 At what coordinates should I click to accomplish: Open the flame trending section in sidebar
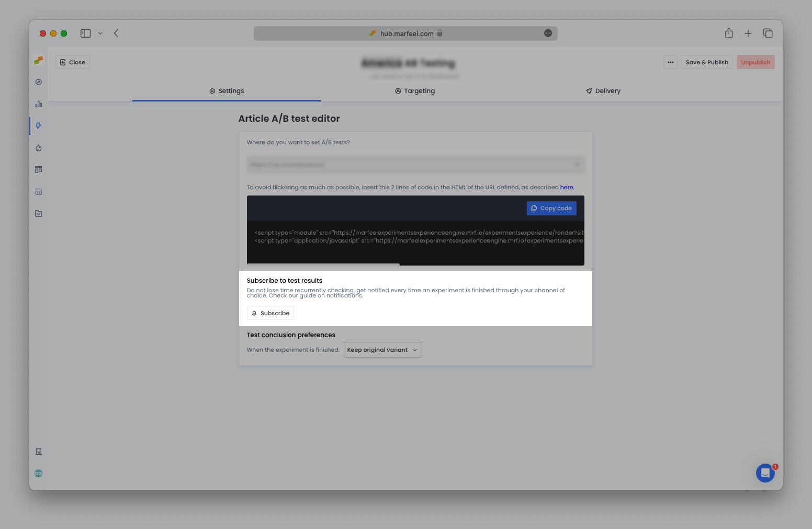(x=38, y=148)
